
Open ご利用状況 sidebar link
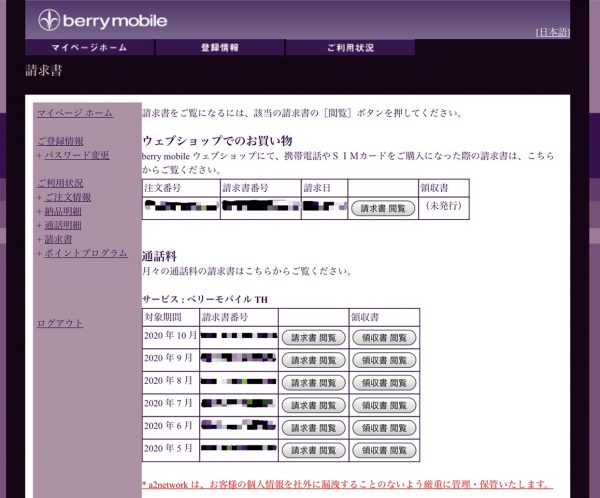point(60,183)
